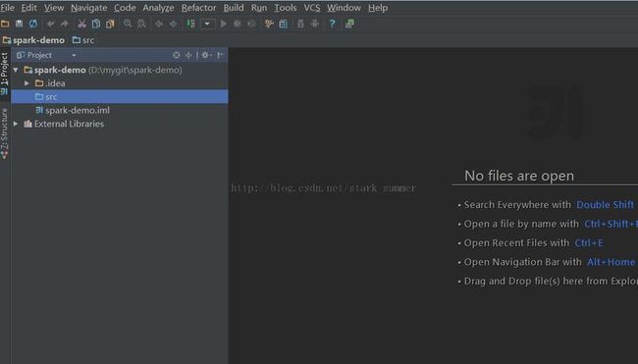Image resolution: width=638 pixels, height=364 pixels.
Task: Open the View menu
Action: tap(54, 8)
